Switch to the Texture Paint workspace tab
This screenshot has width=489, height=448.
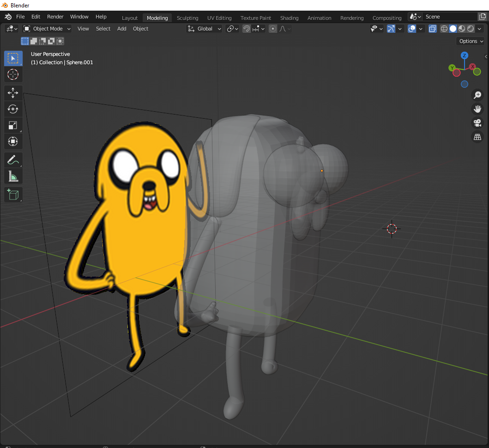click(256, 18)
